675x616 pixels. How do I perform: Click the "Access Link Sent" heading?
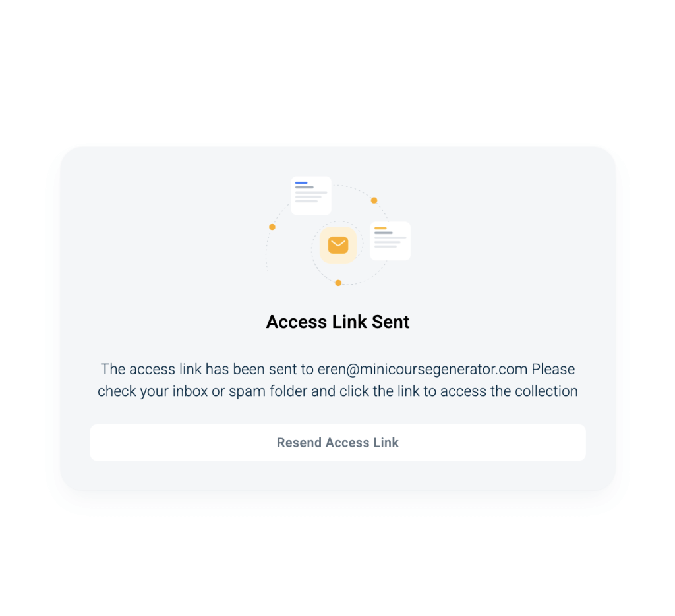338,322
